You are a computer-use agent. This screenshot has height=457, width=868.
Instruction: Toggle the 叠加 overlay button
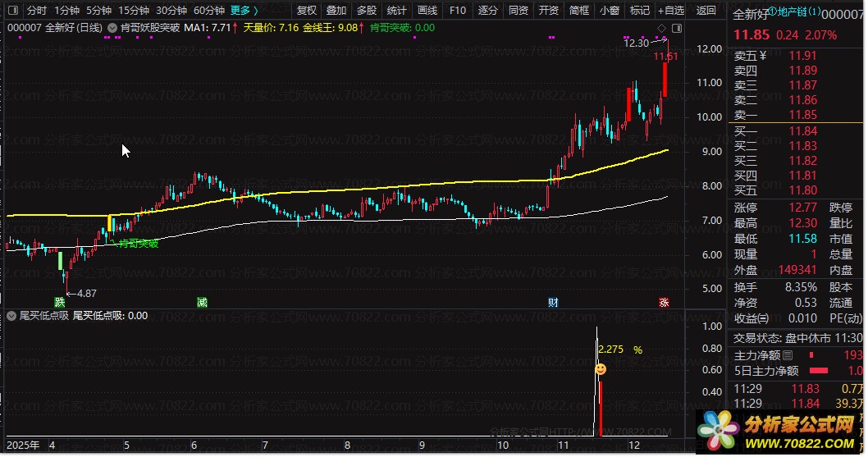[x=336, y=11]
